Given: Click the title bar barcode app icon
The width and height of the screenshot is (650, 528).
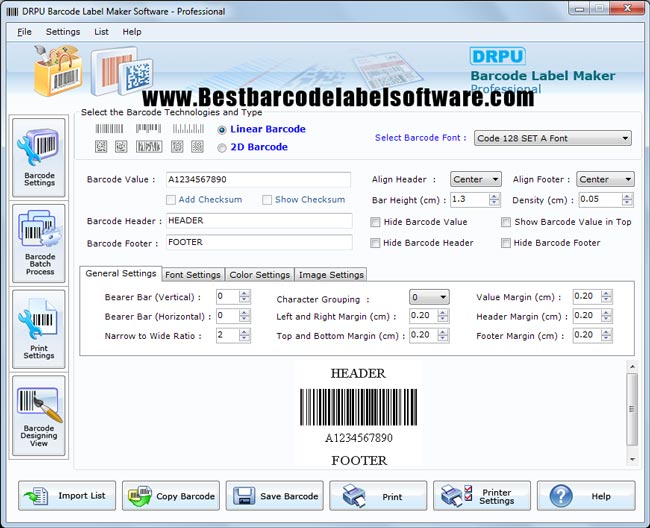Looking at the screenshot, I should pyautogui.click(x=12, y=12).
